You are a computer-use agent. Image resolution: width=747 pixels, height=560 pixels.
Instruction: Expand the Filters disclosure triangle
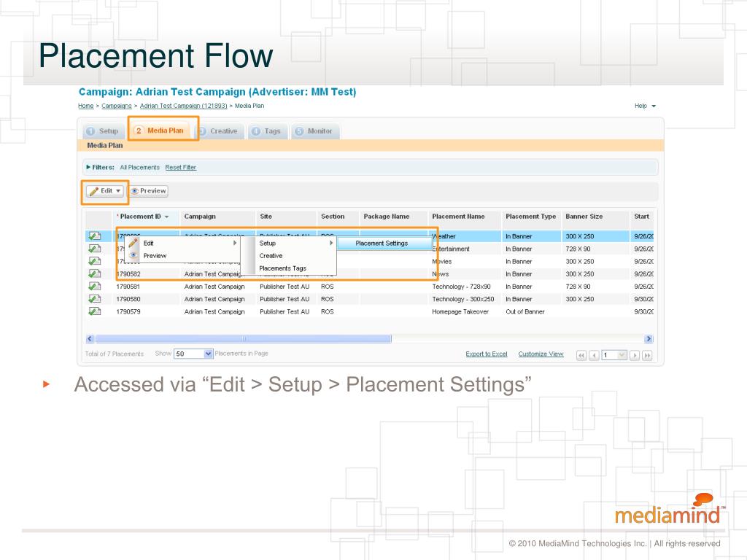click(88, 167)
